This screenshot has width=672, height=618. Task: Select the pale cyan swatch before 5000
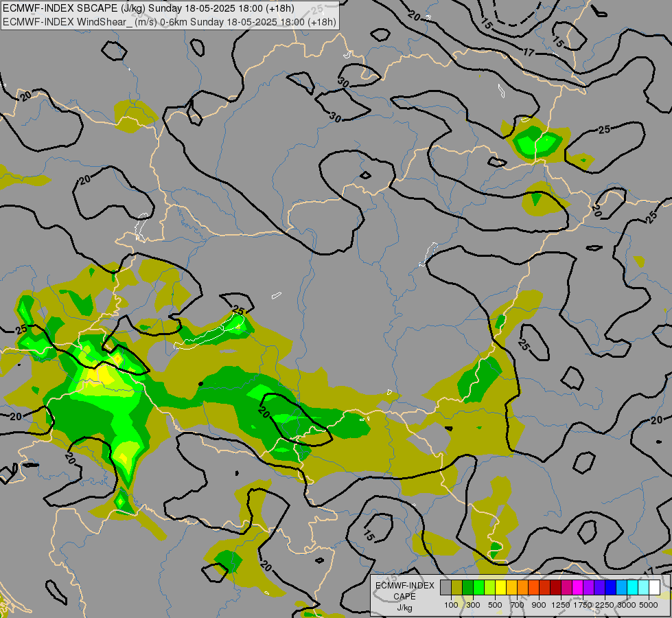click(644, 587)
